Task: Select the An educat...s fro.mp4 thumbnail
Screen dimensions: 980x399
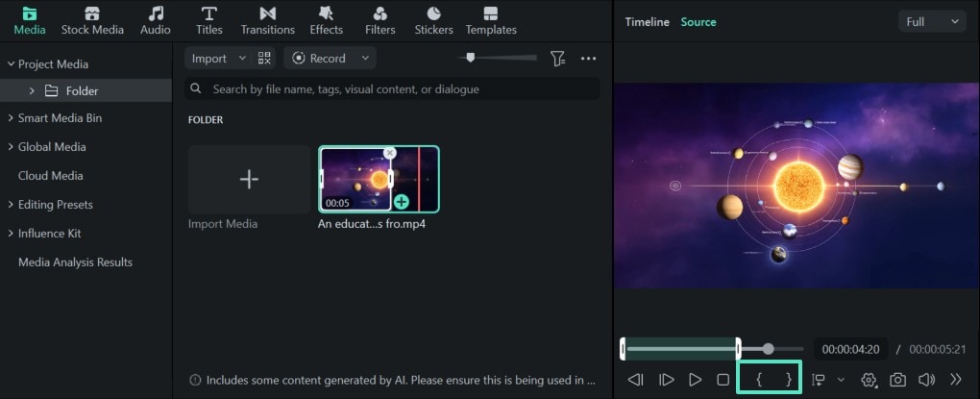Action: point(379,180)
